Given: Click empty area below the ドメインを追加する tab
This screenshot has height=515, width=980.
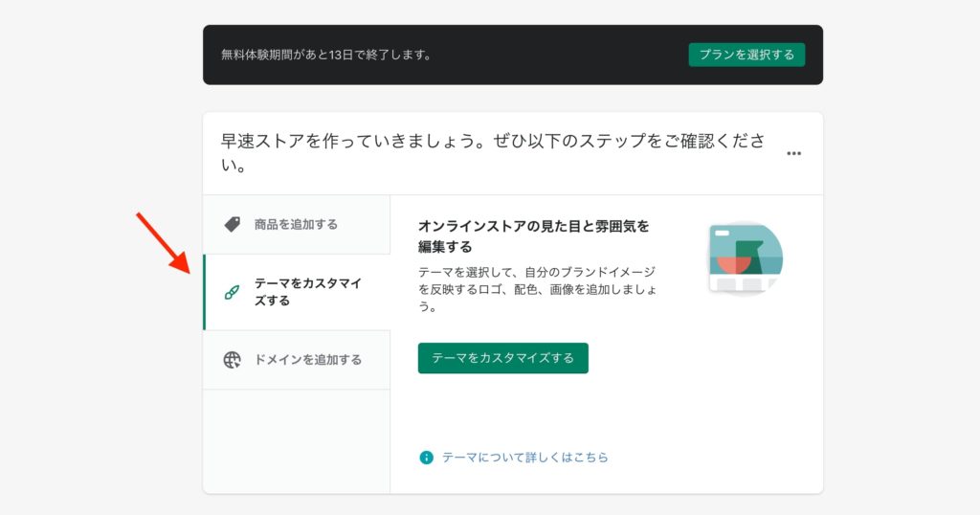Looking at the screenshot, I should point(297,440).
